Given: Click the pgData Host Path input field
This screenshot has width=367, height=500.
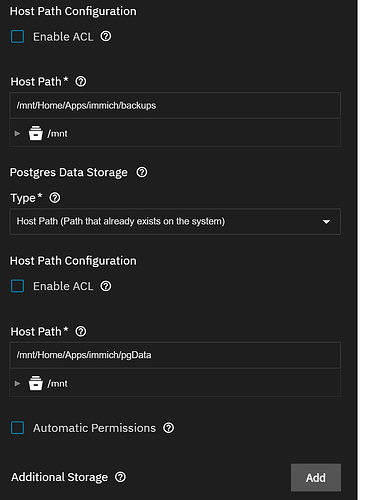Looking at the screenshot, I should pos(175,355).
